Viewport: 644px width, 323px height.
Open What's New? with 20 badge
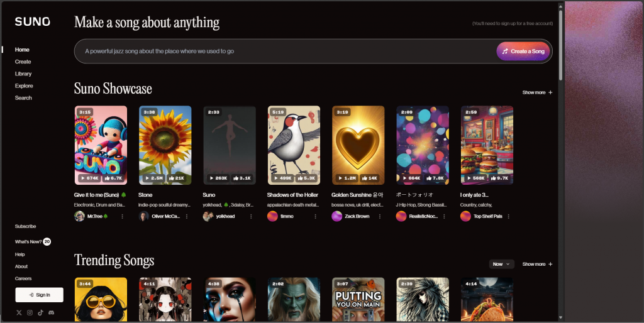click(x=33, y=242)
